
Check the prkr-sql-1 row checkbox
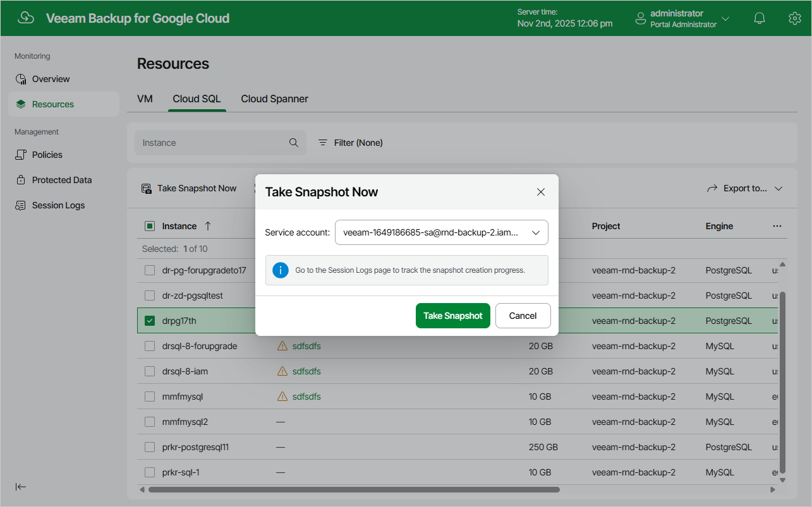(x=150, y=472)
